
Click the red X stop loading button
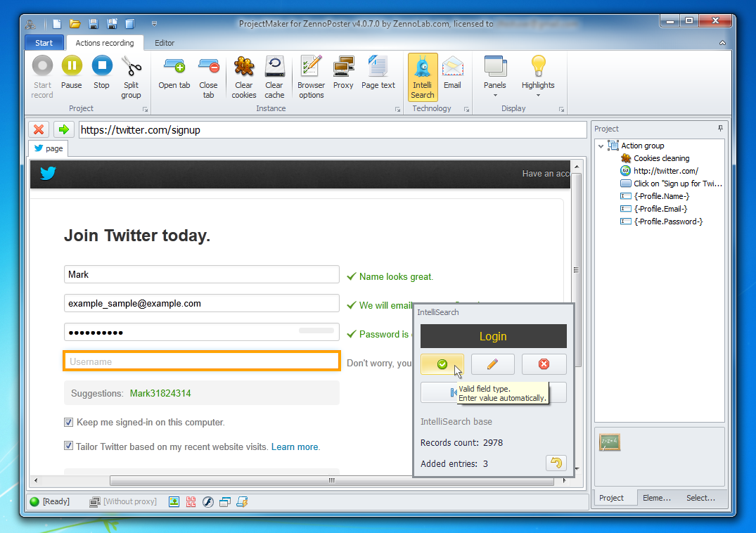[x=39, y=129]
